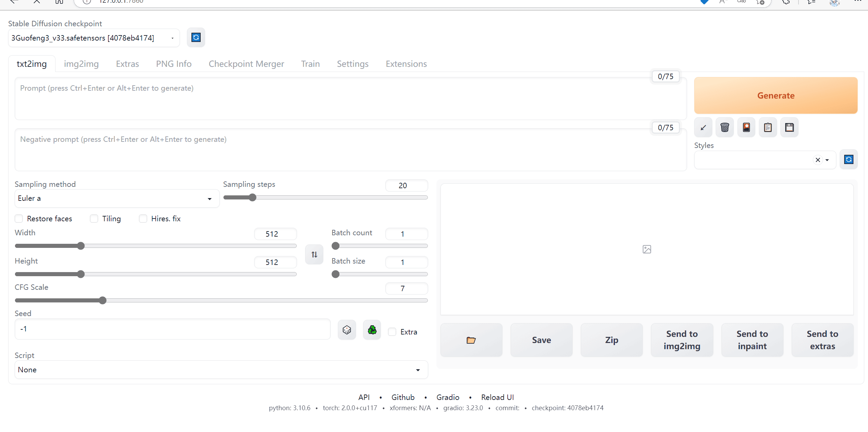Open output folder with folder icon

[471, 340]
